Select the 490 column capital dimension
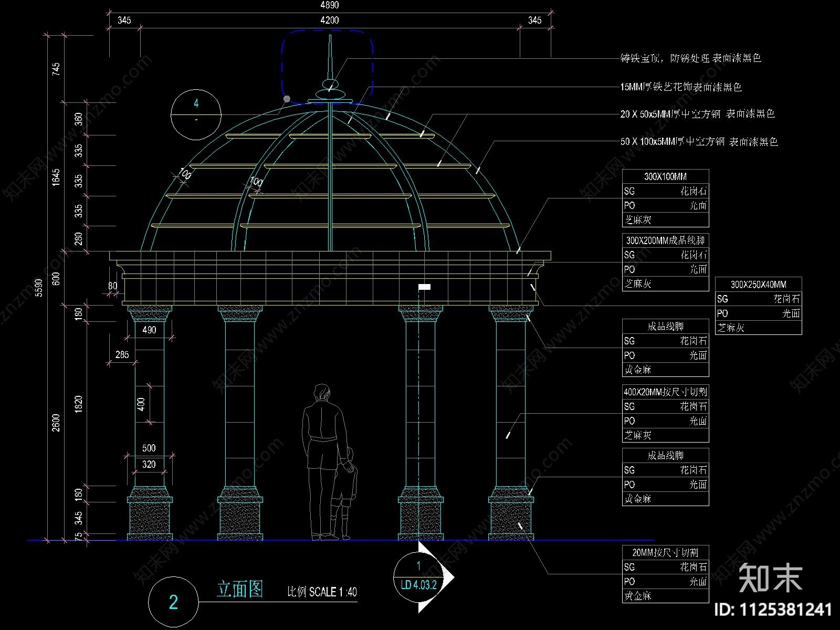Viewport: 840px width, 630px height. click(x=150, y=330)
